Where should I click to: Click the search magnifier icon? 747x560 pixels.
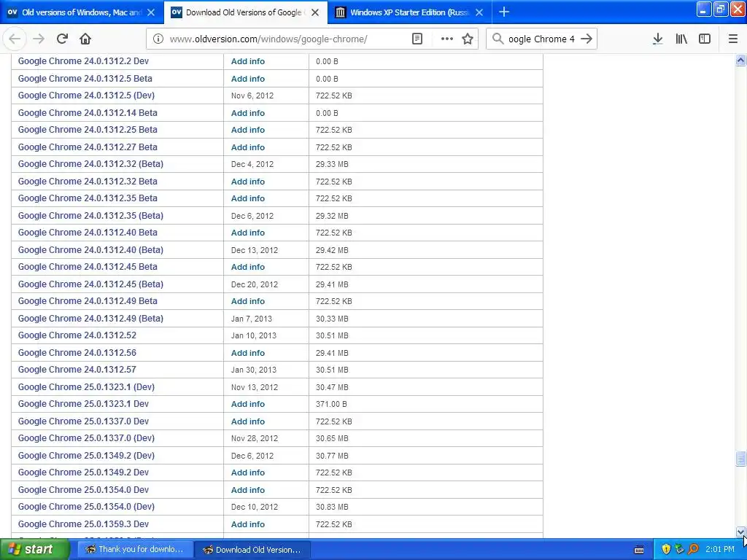click(x=498, y=39)
